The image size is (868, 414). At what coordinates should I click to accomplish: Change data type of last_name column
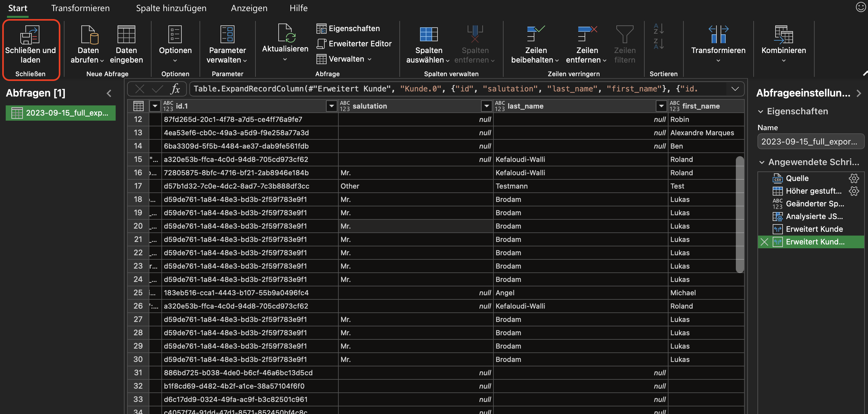(x=500, y=106)
